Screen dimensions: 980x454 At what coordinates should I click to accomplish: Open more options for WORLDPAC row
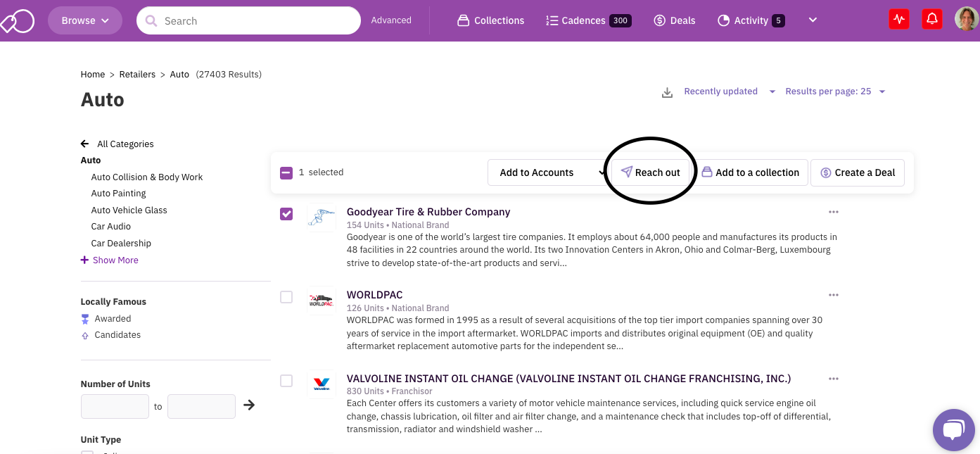tap(834, 295)
